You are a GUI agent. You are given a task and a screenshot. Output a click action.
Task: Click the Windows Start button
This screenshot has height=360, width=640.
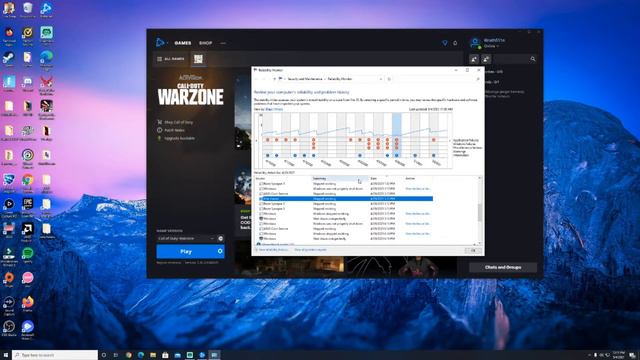6,355
